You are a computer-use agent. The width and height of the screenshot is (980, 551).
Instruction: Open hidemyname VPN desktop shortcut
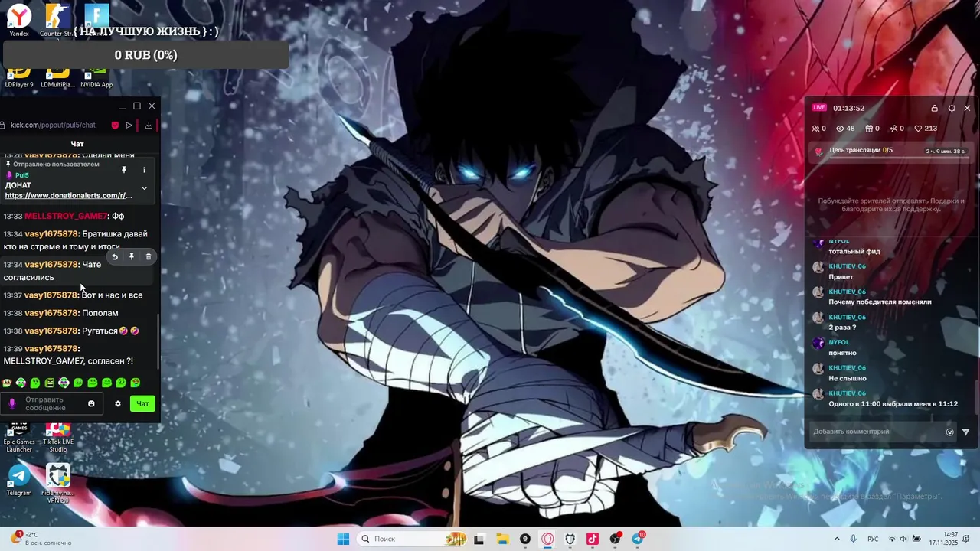click(58, 483)
